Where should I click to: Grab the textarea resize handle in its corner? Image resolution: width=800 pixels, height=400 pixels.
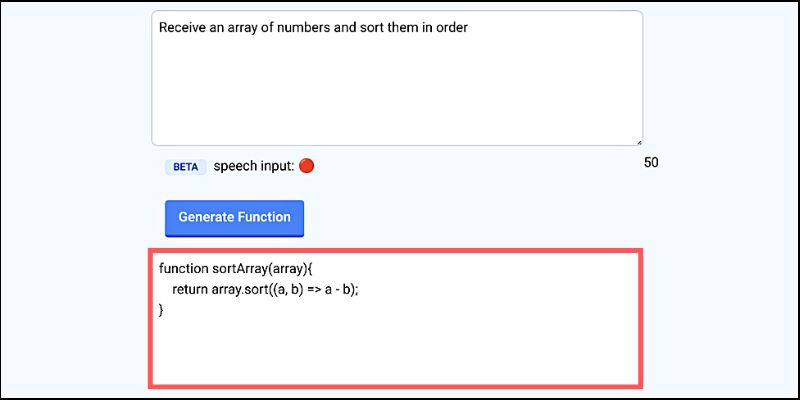(639, 142)
